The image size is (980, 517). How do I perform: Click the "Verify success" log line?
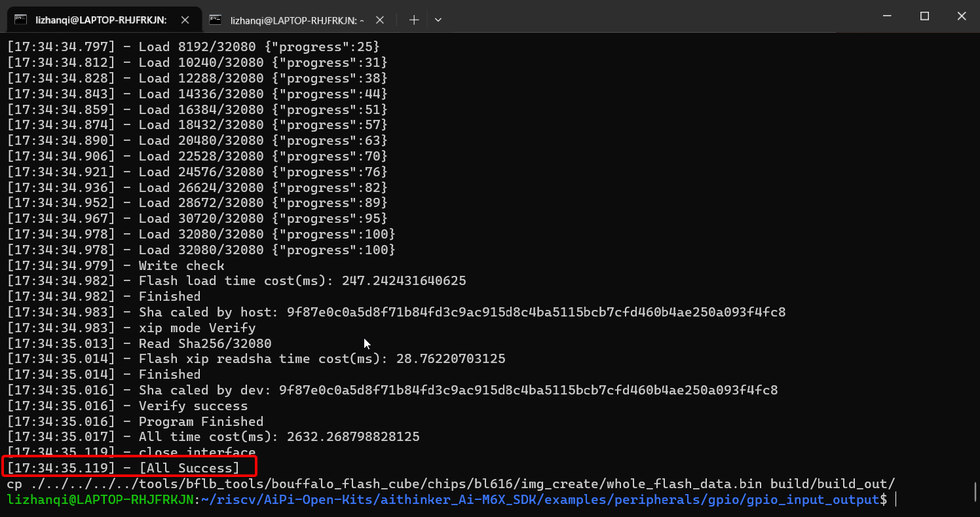pyautogui.click(x=127, y=406)
